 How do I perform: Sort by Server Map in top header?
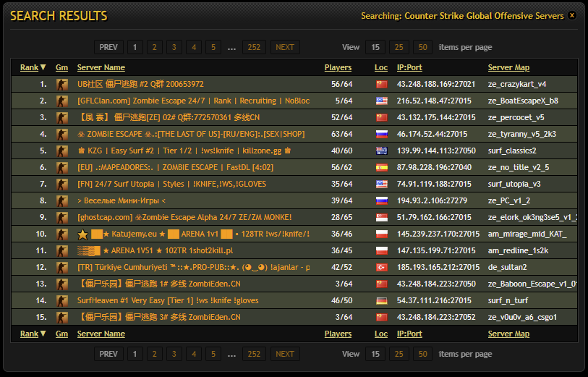[x=508, y=67]
